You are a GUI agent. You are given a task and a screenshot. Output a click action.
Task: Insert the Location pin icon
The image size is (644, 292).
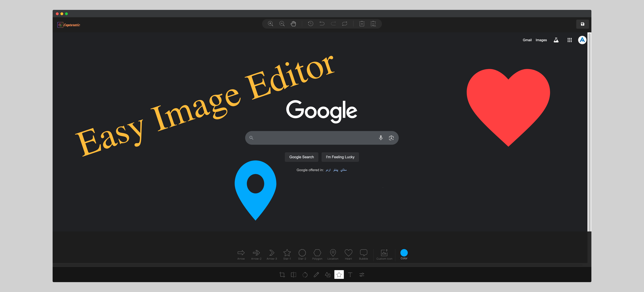[x=333, y=254]
